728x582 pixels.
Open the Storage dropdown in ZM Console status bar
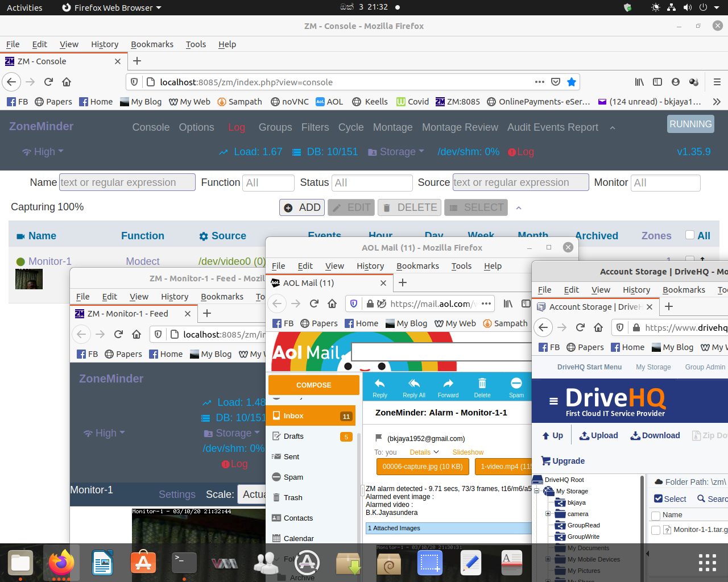click(x=396, y=152)
